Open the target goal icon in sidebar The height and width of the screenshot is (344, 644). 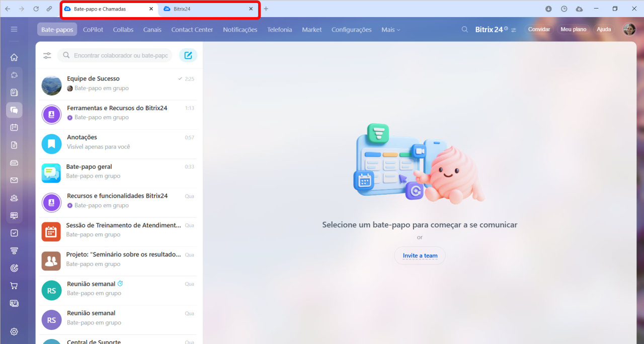tap(14, 268)
